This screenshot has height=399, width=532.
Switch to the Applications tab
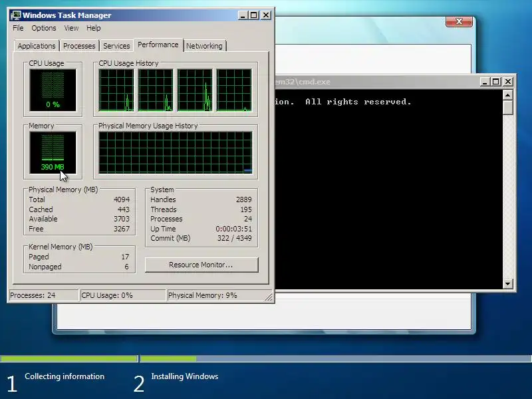[x=37, y=46]
